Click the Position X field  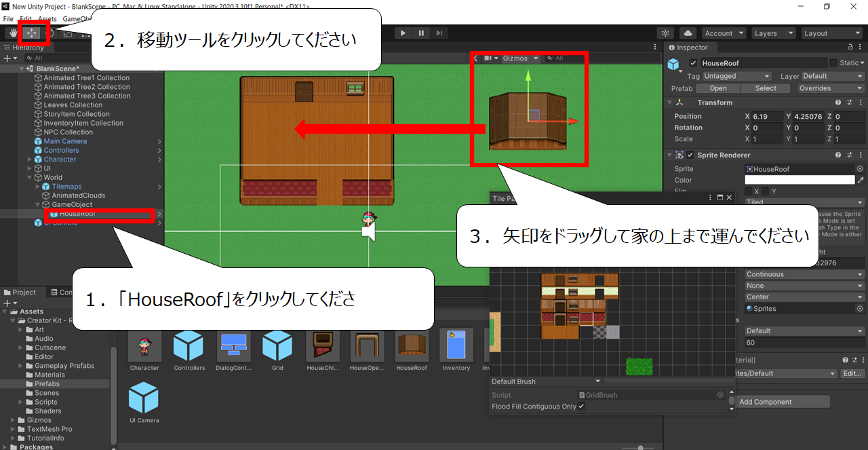tap(767, 117)
